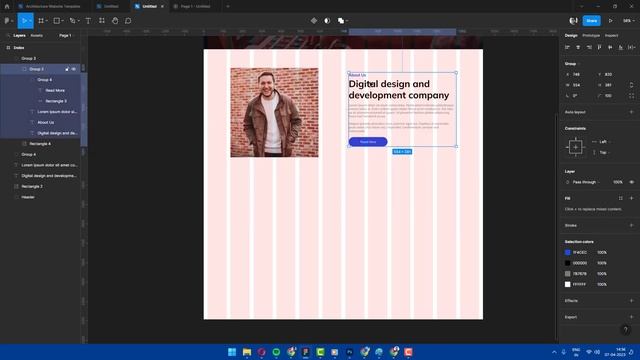Toggle layer visibility in Layer section
This screenshot has width=640, height=360.
point(631,182)
